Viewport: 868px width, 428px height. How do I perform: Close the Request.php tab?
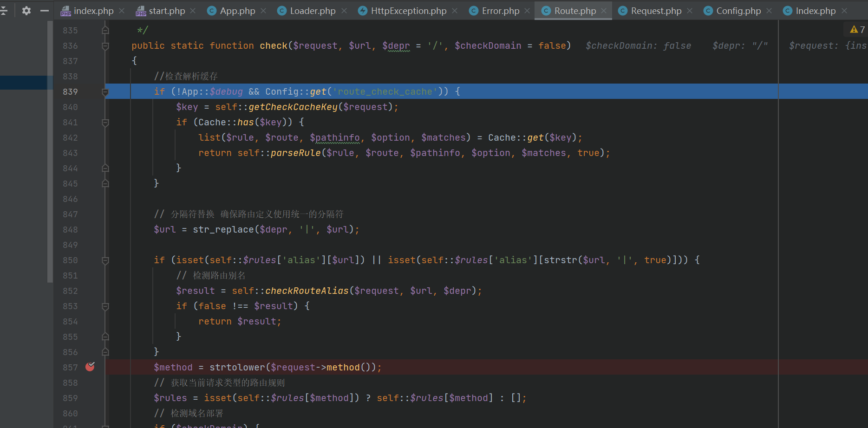tap(690, 11)
